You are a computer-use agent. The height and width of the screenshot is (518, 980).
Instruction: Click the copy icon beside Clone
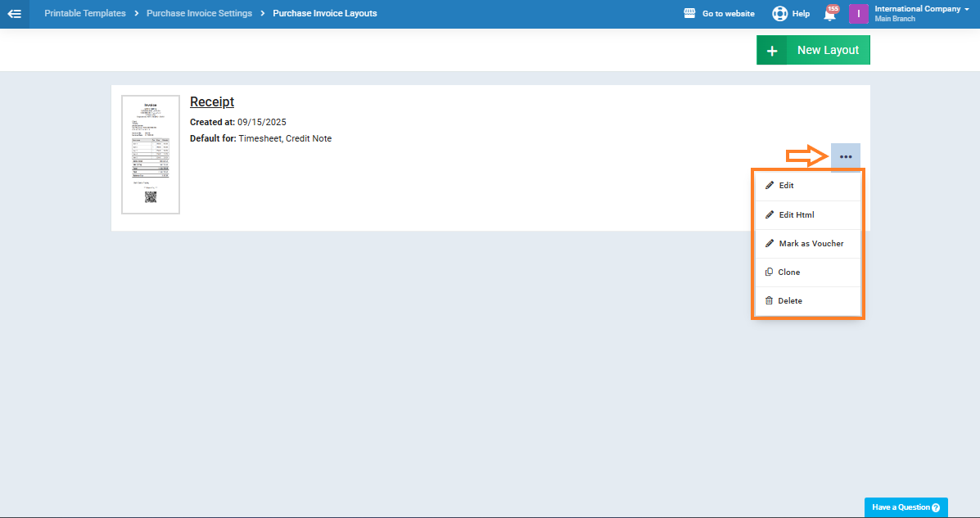click(x=769, y=273)
